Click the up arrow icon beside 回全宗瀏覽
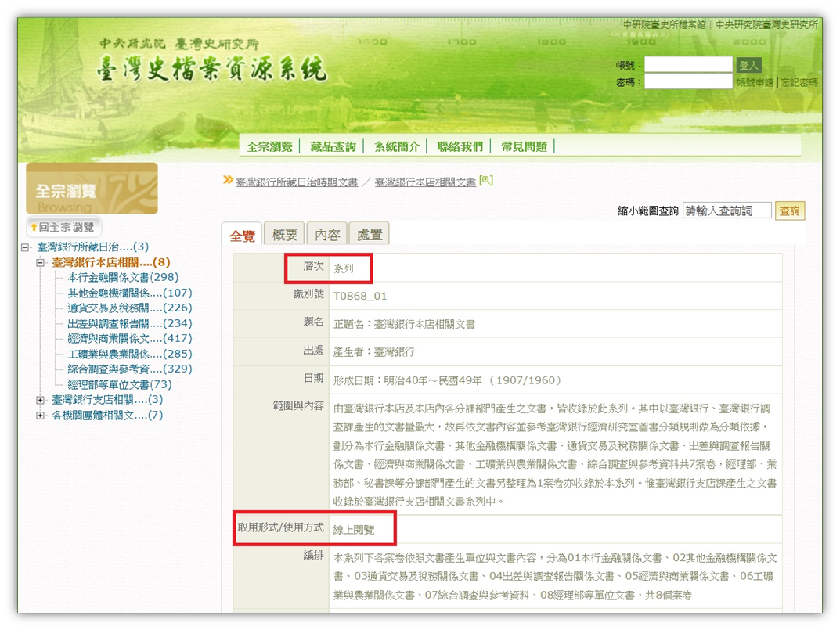Image resolution: width=840 pixels, height=630 pixels. tap(34, 227)
